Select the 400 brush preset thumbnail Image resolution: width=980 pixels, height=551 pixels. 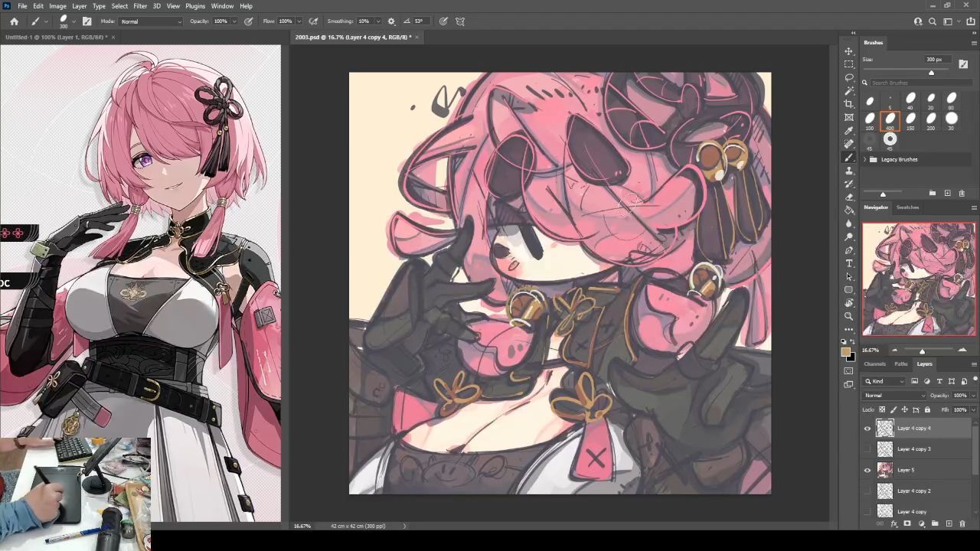point(890,119)
